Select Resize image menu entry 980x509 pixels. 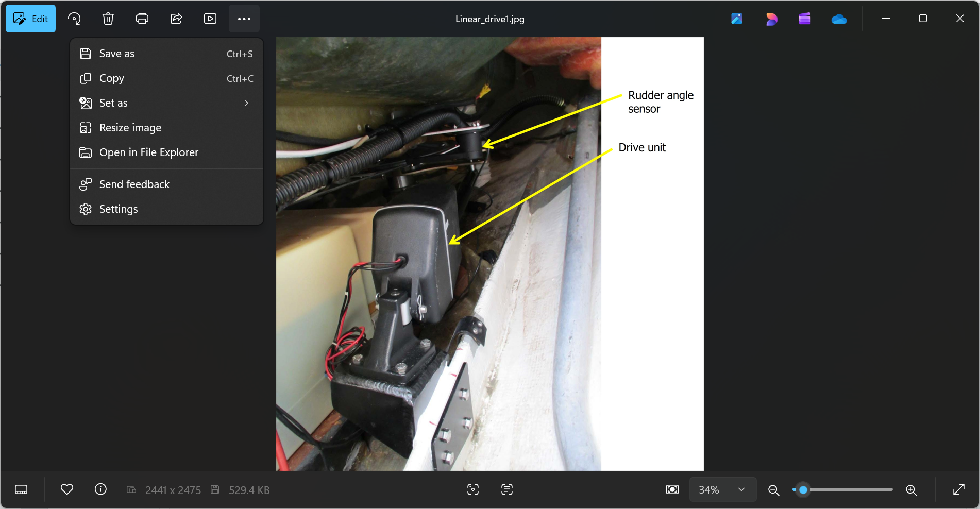click(x=166, y=128)
